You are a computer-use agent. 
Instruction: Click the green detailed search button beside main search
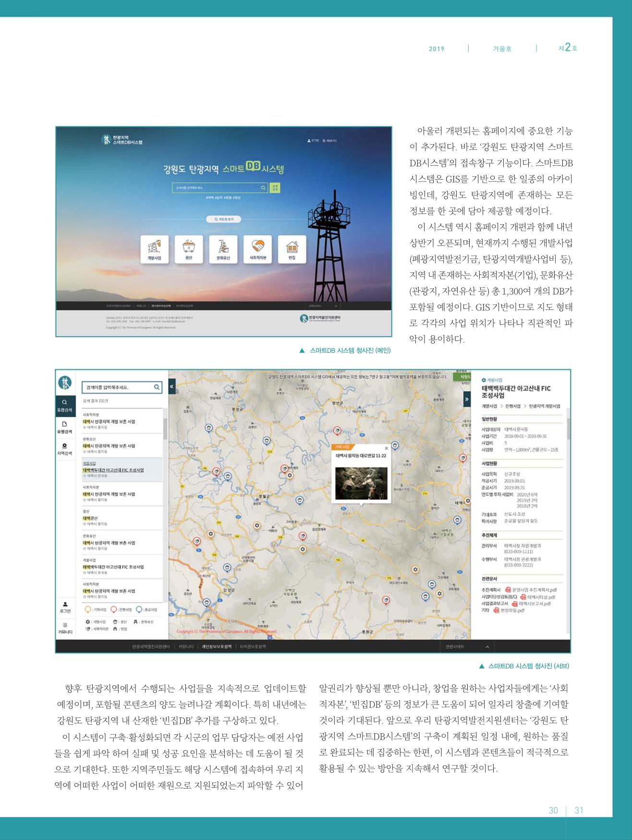[x=275, y=188]
